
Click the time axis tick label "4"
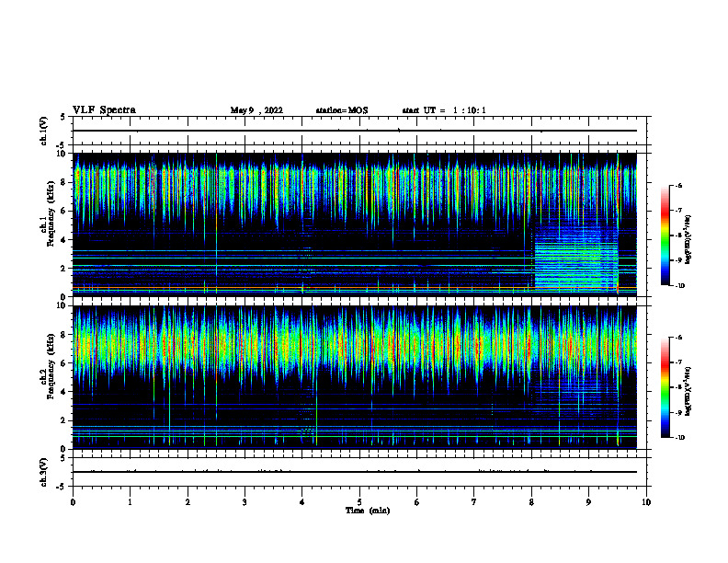tap(302, 502)
